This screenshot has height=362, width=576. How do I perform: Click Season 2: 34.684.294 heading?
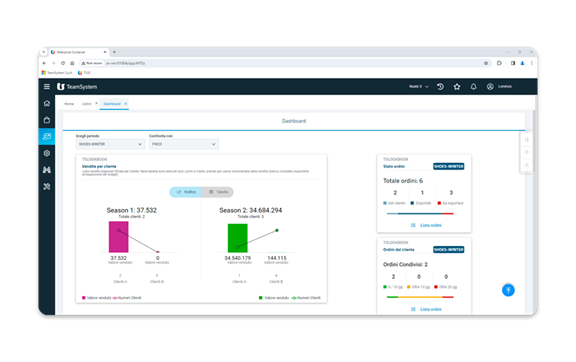(251, 210)
